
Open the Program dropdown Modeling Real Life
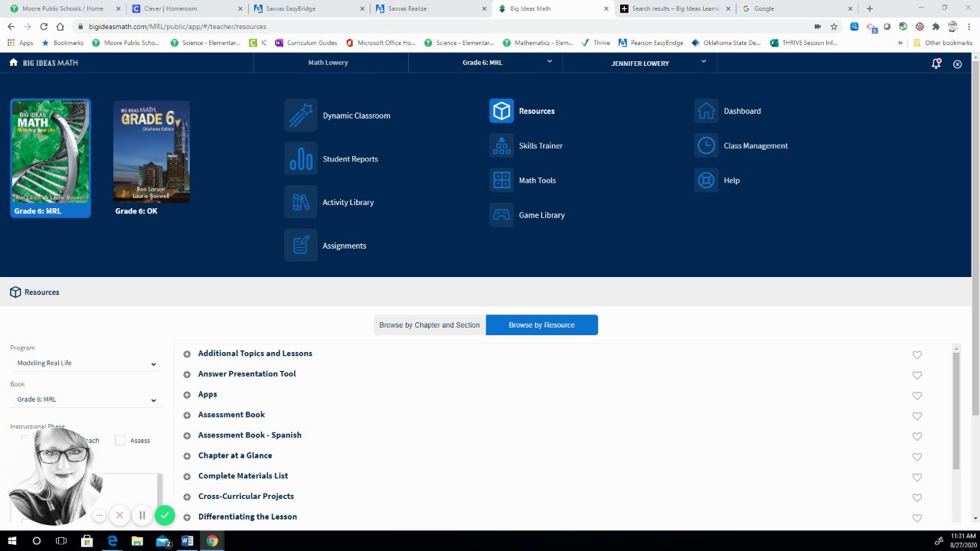(86, 364)
